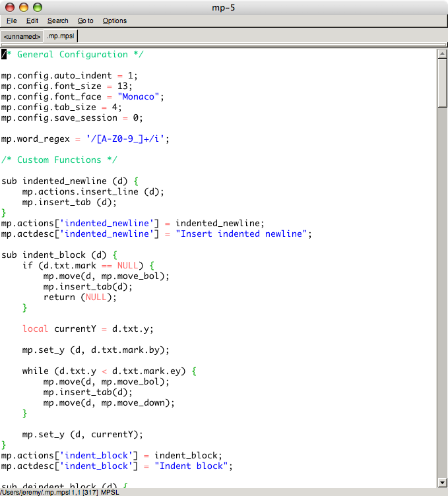
Task: Click the 'while (d.txt.y < d.txt.mark.ey)' line
Action: (109, 371)
